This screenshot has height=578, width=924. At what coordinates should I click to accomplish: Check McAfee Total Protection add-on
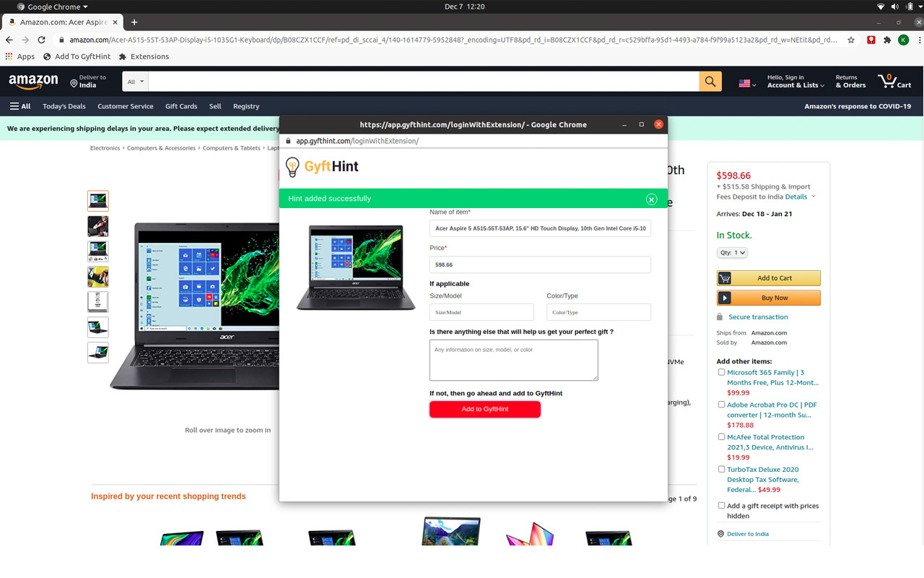[721, 437]
